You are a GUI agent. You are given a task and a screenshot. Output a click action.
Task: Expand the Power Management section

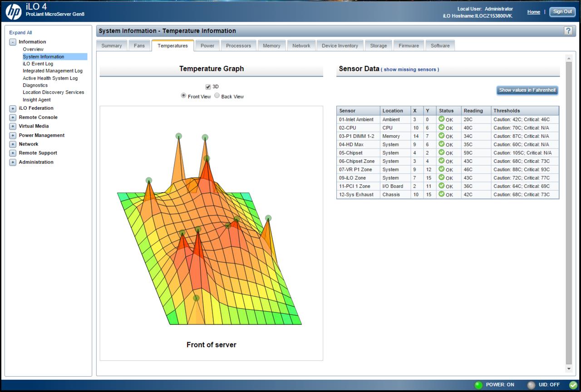[13, 135]
